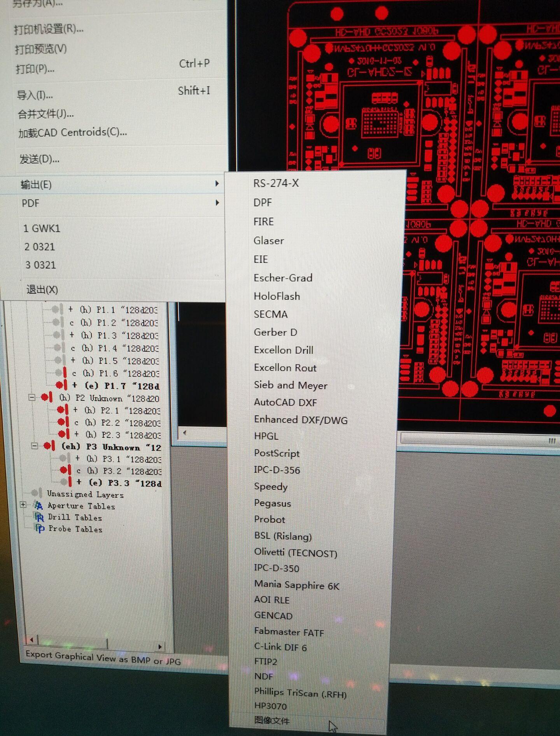This screenshot has height=736, width=560.
Task: Choose Gerber D export format
Action: [x=275, y=332]
